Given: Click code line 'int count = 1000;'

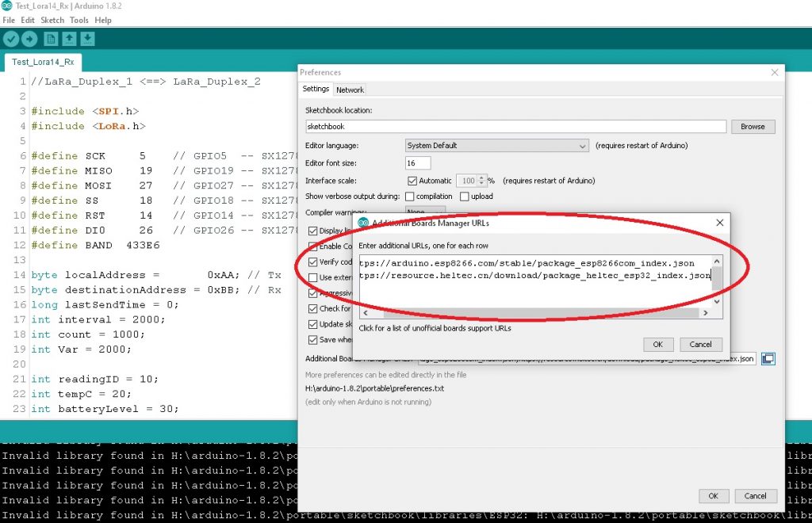Looking at the screenshot, I should coord(88,334).
